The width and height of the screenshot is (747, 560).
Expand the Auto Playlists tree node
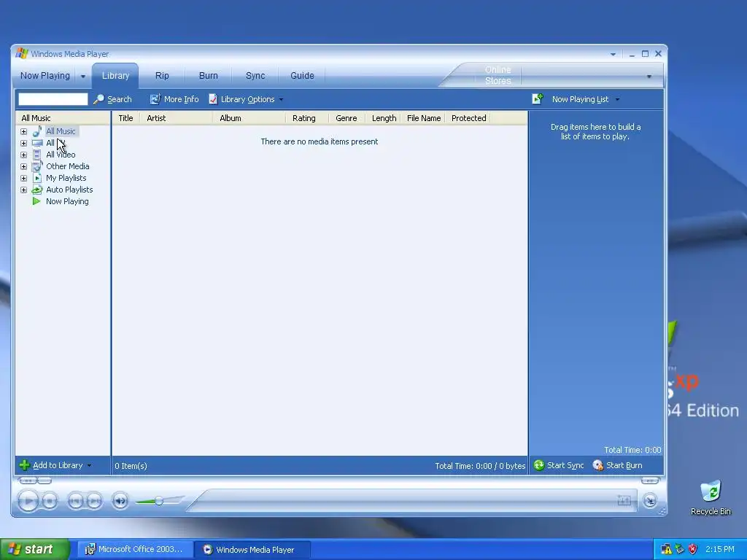(23, 190)
